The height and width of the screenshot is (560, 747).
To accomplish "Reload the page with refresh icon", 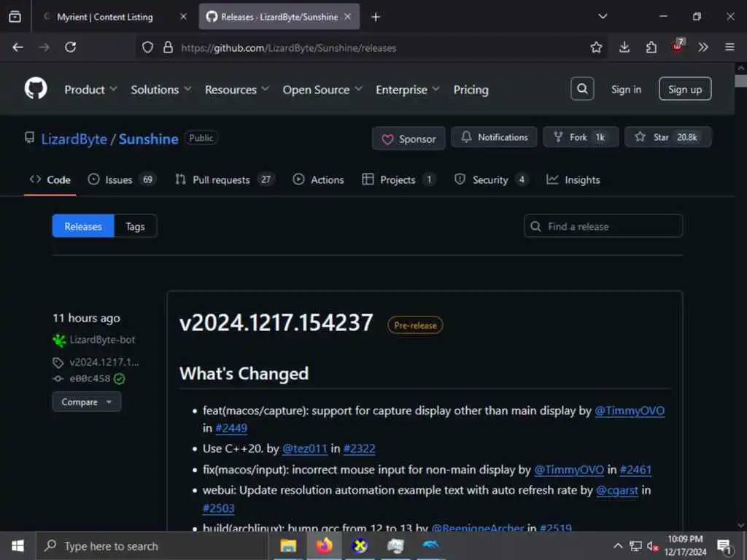I will (x=71, y=47).
